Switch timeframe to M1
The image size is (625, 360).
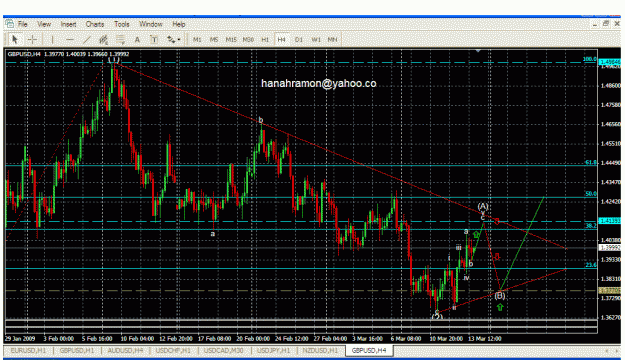[197, 39]
